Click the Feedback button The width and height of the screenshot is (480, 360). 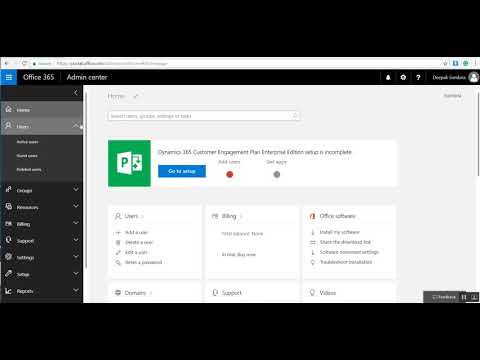(444, 297)
